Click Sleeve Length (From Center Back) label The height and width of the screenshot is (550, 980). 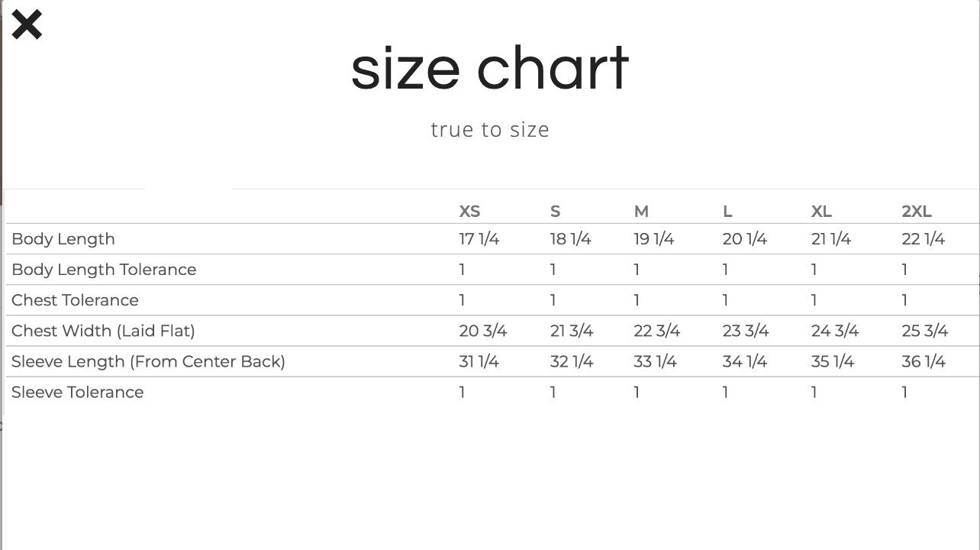148,361
